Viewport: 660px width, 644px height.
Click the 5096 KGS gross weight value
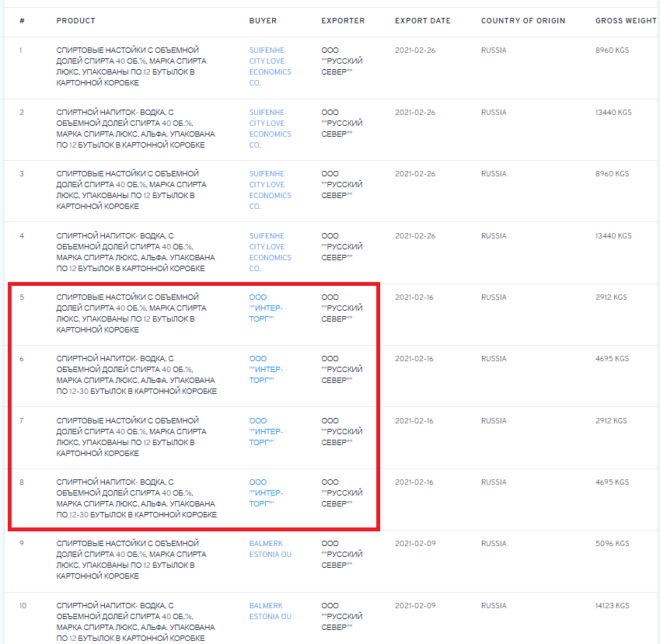pos(612,544)
